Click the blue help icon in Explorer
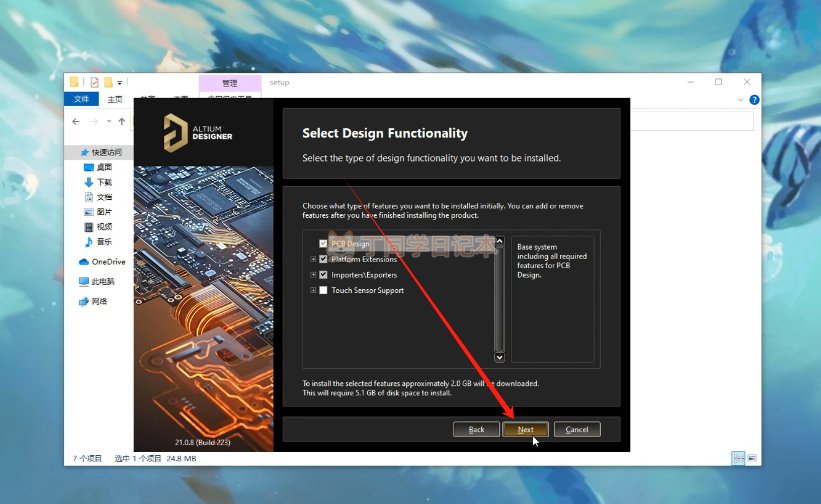This screenshot has height=504, width=821. 754,99
